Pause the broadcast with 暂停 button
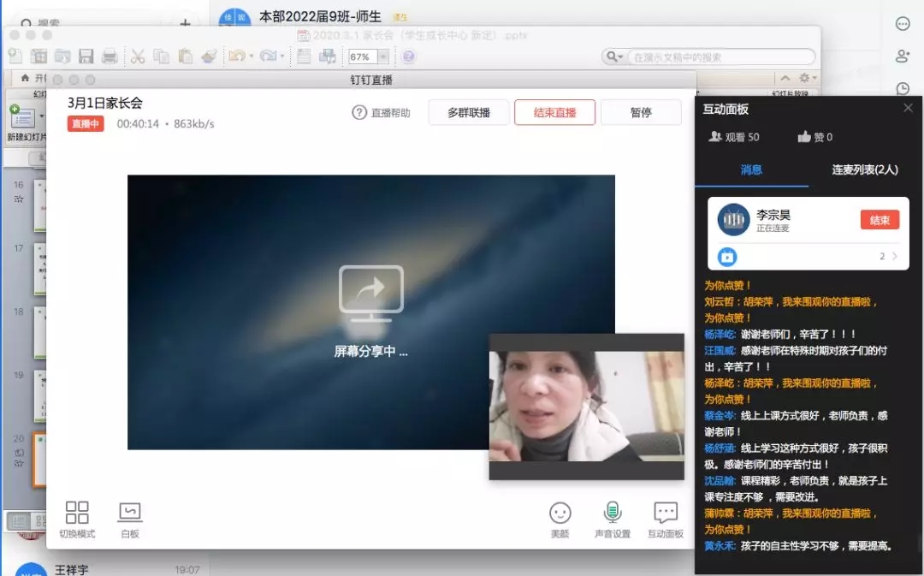 pyautogui.click(x=641, y=113)
